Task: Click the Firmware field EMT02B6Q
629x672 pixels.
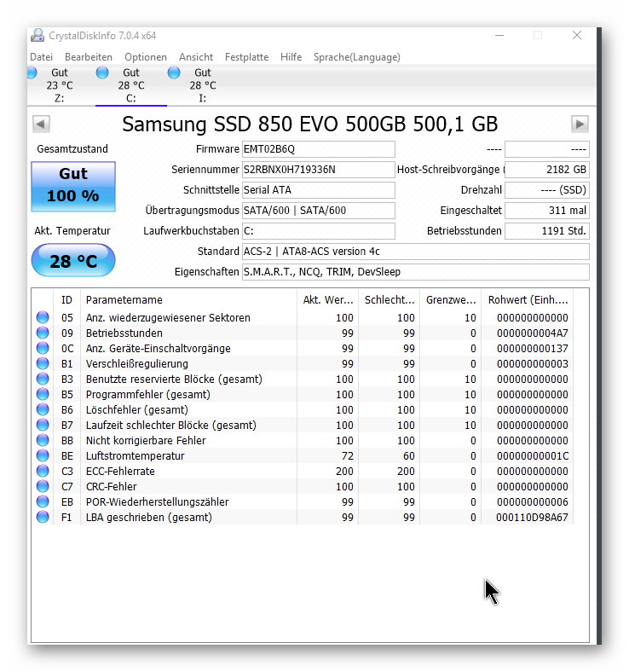Action: (319, 149)
